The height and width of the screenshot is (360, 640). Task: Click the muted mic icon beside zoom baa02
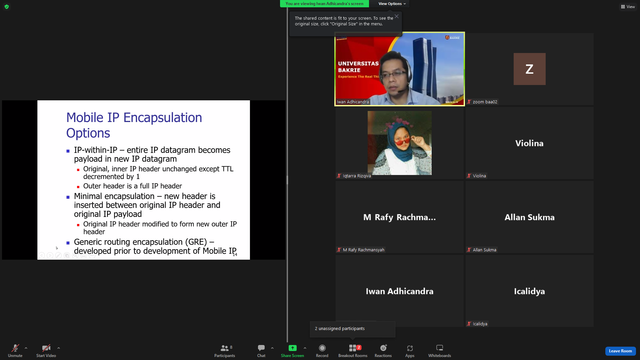[469, 102]
